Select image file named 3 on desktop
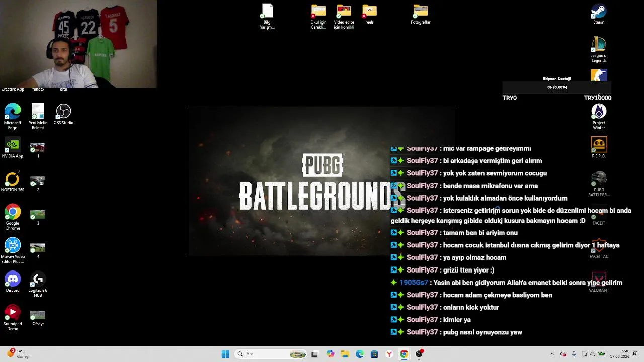 (x=38, y=217)
